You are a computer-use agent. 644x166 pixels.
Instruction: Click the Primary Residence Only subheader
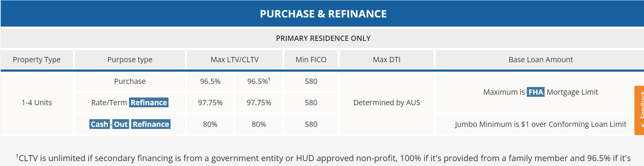pos(322,38)
